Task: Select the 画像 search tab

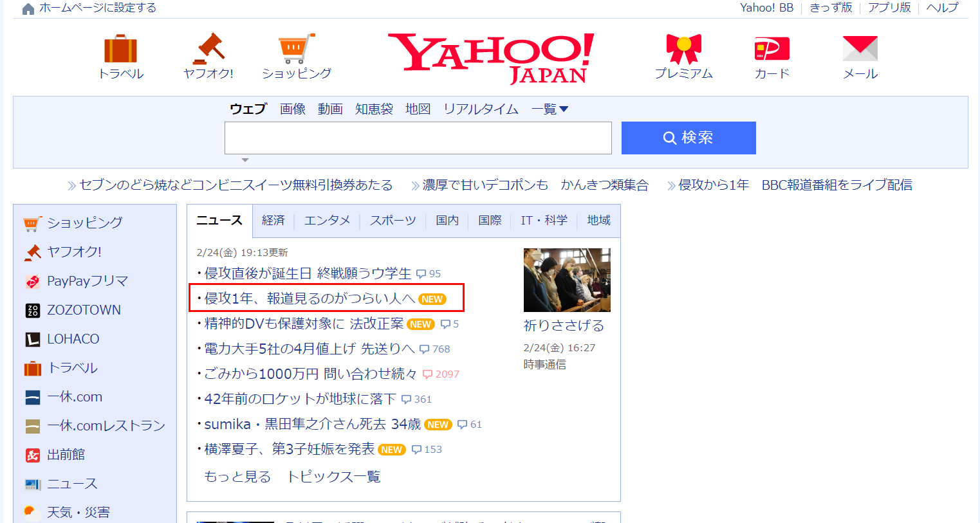Action: click(293, 109)
